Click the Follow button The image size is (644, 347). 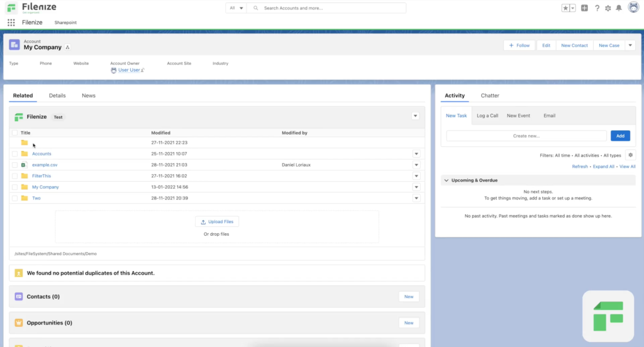[519, 45]
